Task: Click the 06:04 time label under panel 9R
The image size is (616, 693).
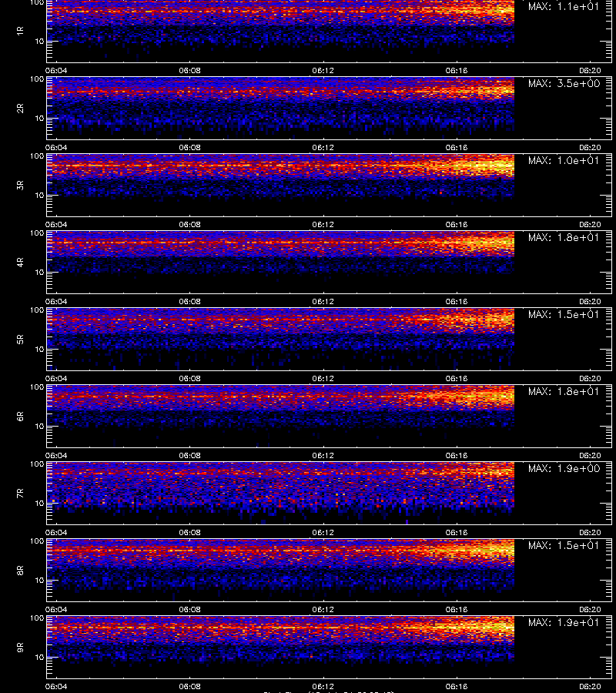Action: 56,686
